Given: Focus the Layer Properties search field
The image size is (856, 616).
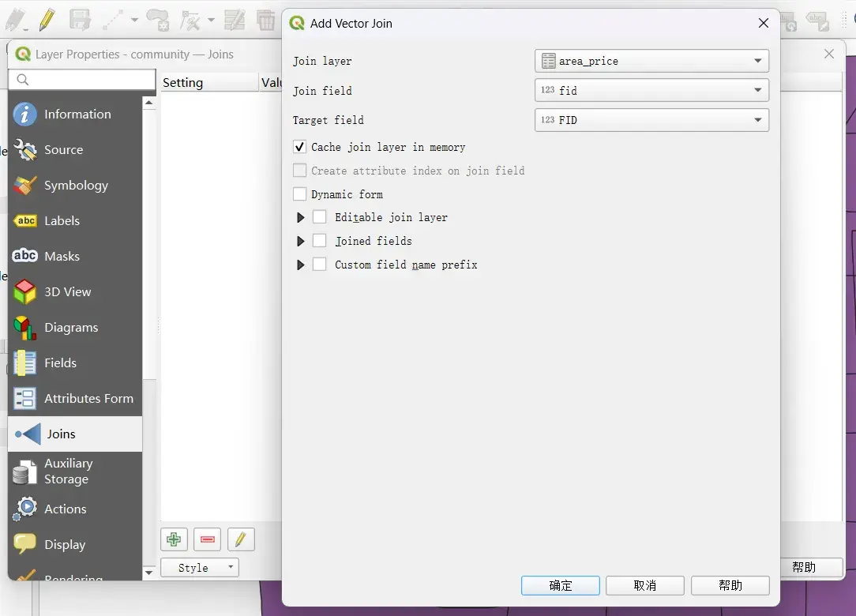Looking at the screenshot, I should click(x=82, y=80).
